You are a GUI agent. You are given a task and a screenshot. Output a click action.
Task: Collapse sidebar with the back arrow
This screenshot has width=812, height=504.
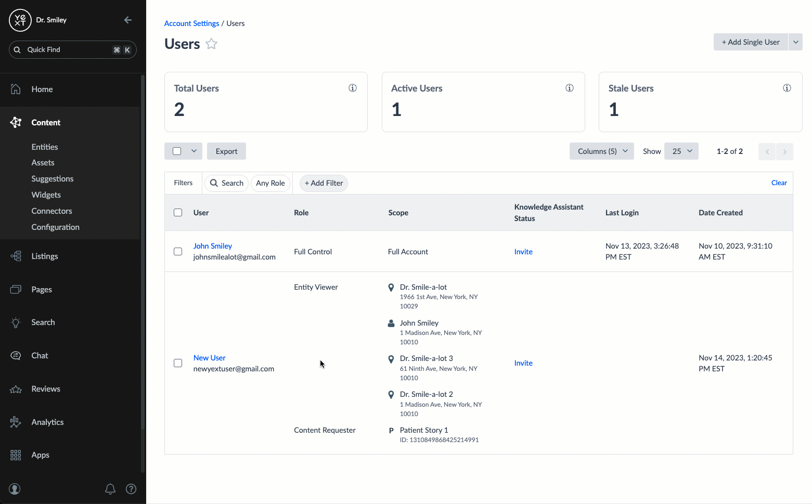pos(127,20)
